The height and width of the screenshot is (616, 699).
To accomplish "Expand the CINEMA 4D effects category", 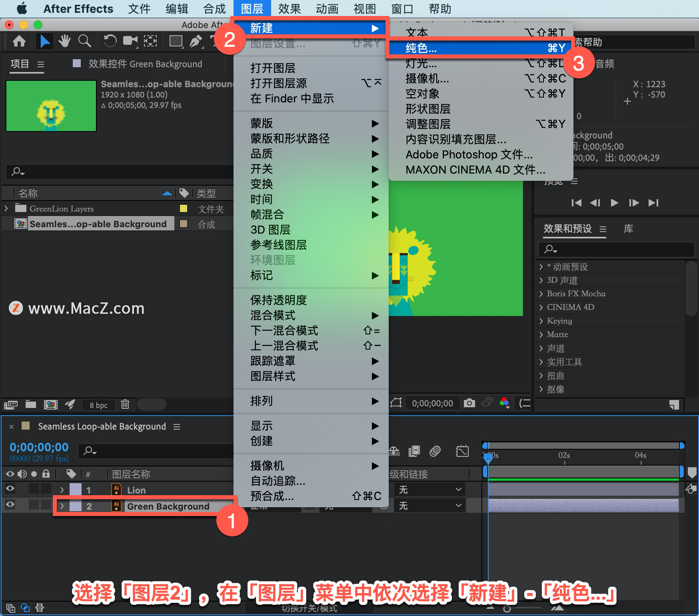I will tap(541, 307).
